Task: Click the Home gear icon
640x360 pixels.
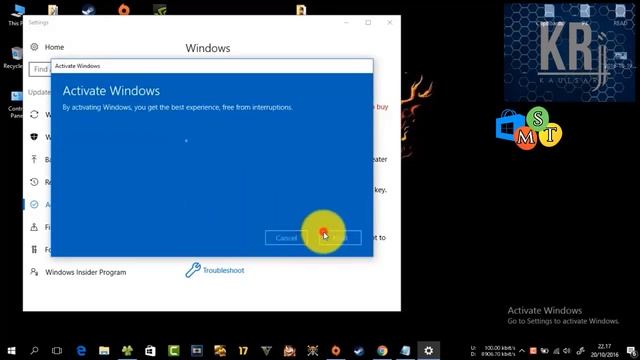Action: point(34,47)
